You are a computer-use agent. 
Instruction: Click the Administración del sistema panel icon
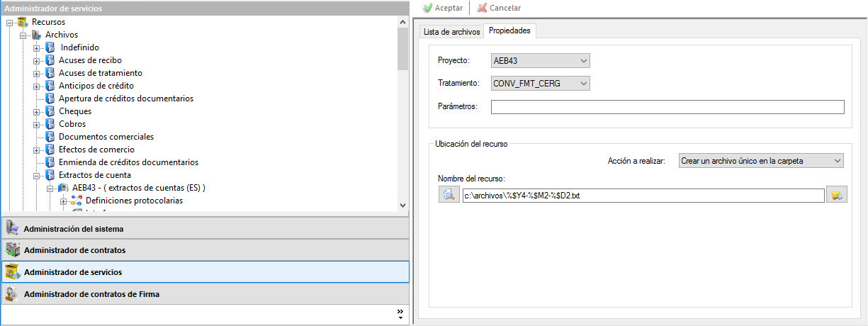(x=13, y=229)
